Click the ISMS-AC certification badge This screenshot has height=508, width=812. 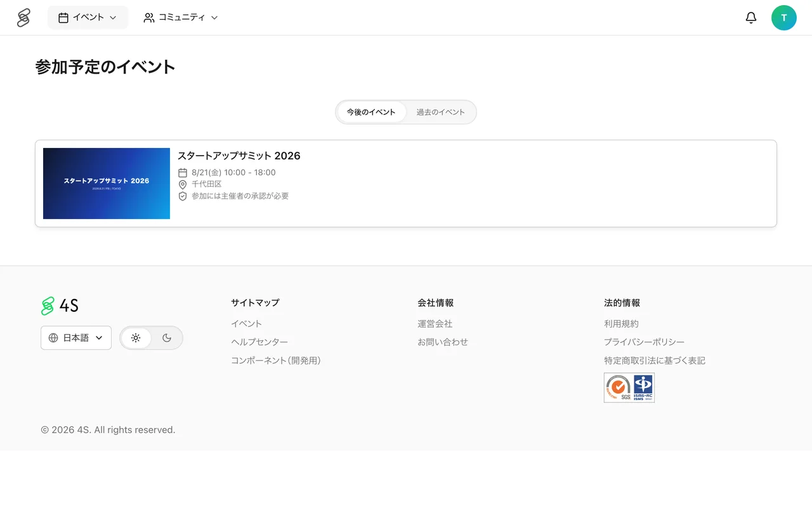click(x=643, y=388)
